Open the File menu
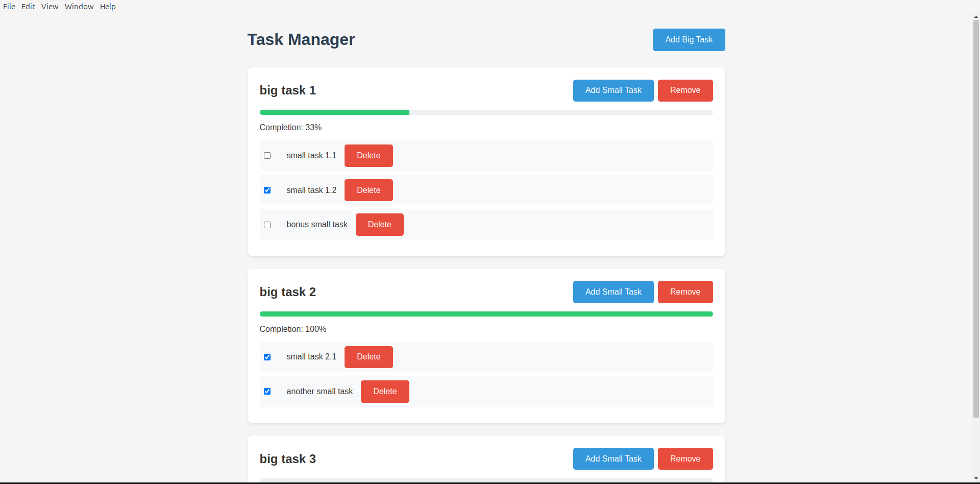 click(x=9, y=6)
